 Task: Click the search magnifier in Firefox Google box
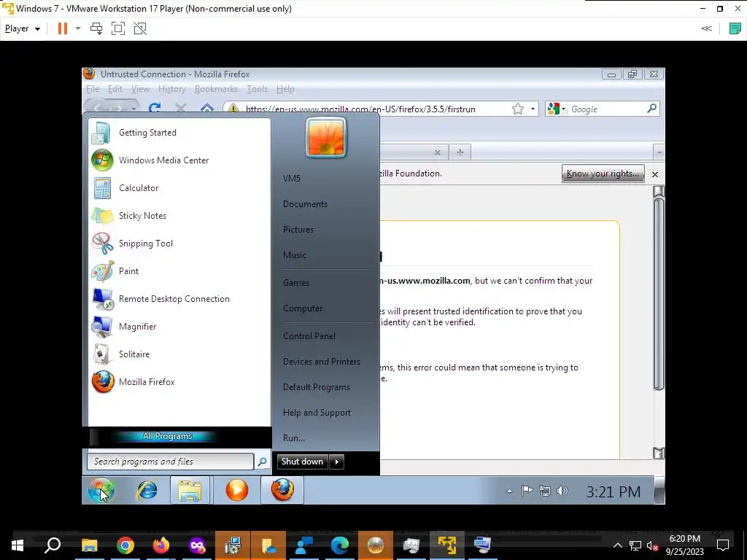coord(651,109)
